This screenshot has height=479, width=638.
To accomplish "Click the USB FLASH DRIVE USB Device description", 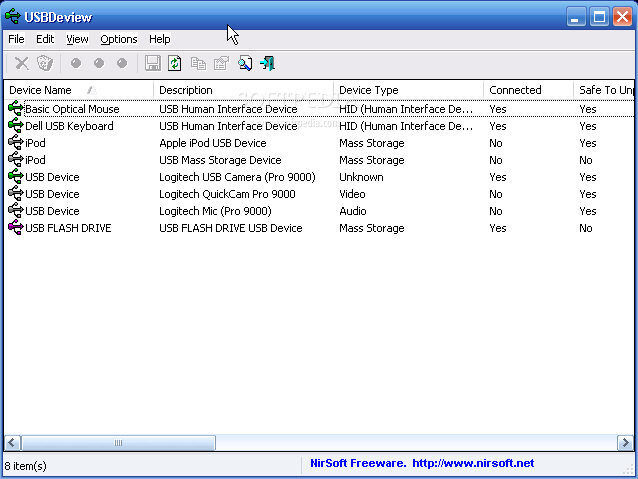I will point(231,228).
